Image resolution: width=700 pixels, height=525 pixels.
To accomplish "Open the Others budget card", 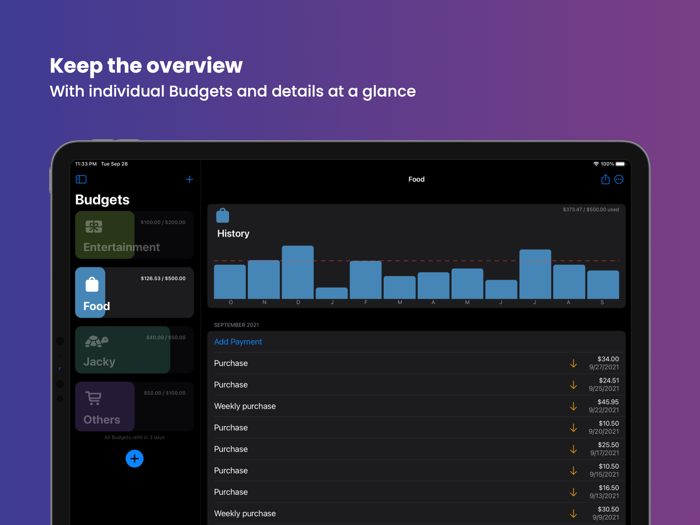I will point(134,406).
